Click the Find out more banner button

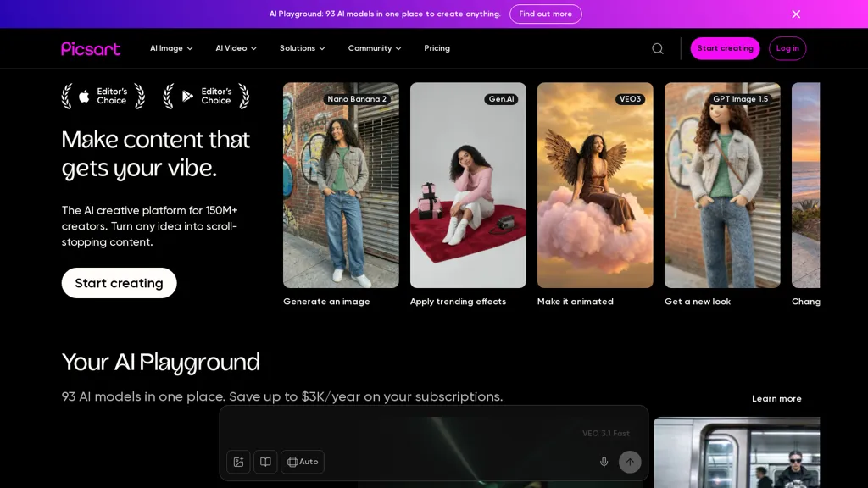(x=545, y=14)
